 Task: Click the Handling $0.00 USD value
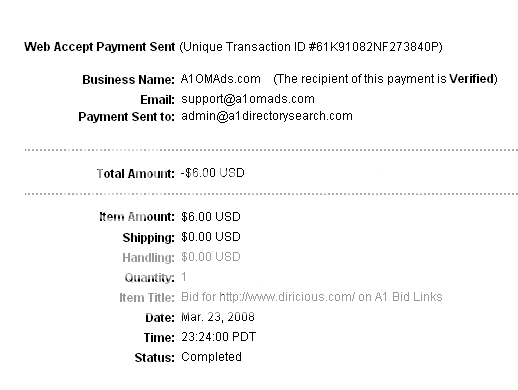click(x=211, y=257)
